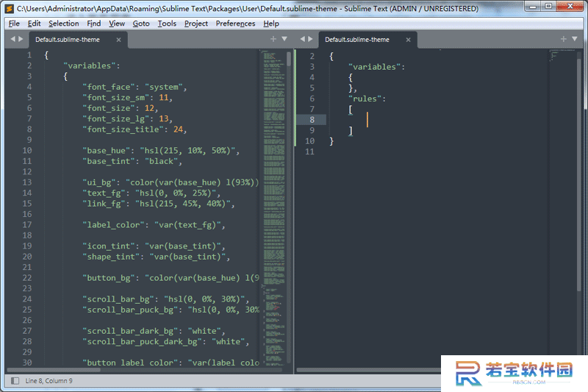The width and height of the screenshot is (588, 392).
Task: Open the Edit menu
Action: (x=34, y=24)
